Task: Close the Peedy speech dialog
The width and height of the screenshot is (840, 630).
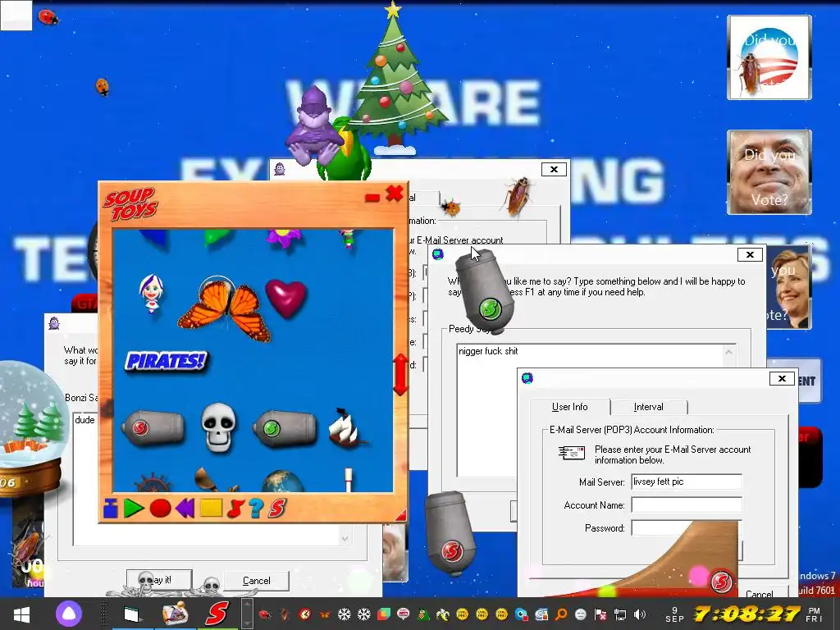Action: 750,254
